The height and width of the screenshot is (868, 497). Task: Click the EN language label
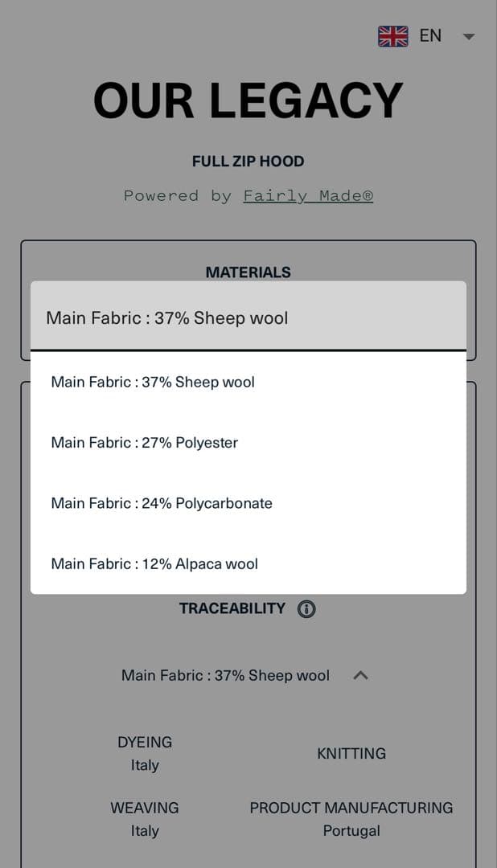coord(430,36)
